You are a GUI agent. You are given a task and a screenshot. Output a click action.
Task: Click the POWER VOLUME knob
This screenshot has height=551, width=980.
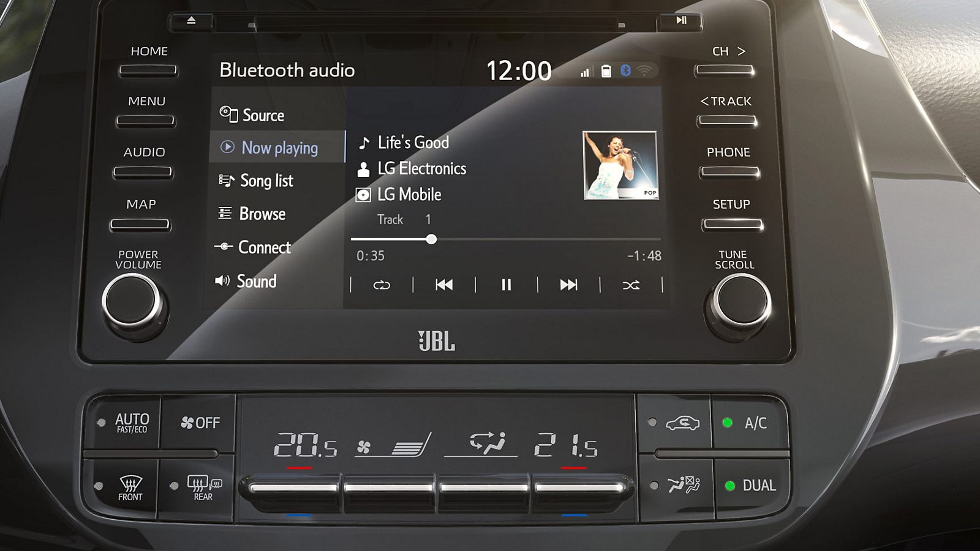[x=133, y=302]
